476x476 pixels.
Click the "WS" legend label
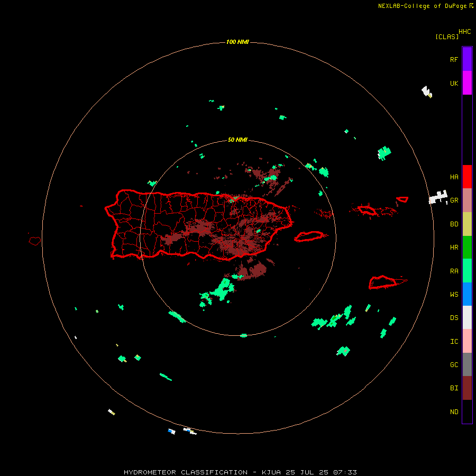click(454, 294)
